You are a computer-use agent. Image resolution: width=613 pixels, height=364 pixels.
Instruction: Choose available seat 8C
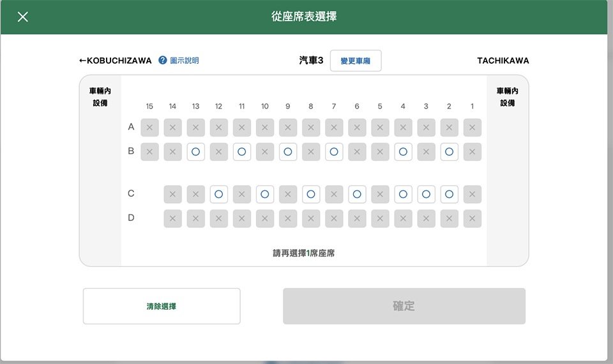pyautogui.click(x=311, y=194)
